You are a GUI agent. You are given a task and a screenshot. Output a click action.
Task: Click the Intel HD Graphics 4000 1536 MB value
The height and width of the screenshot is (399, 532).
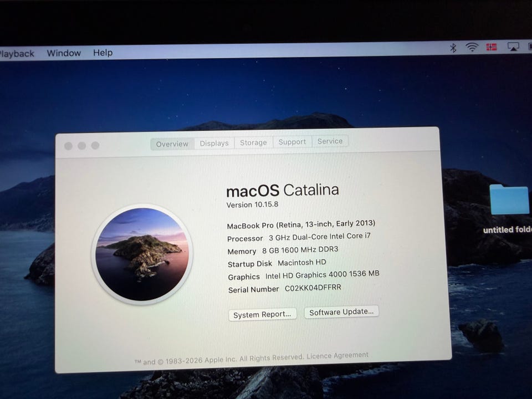pyautogui.click(x=323, y=275)
